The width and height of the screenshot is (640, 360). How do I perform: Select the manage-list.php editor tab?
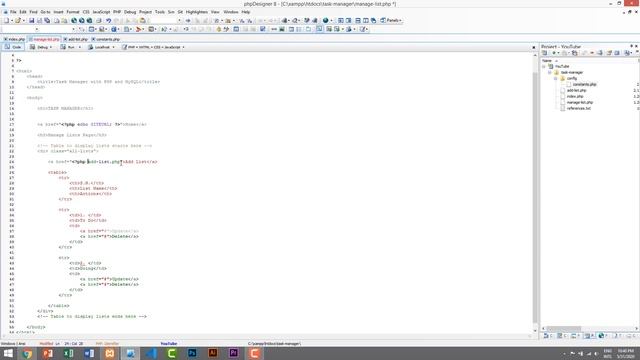[x=44, y=39]
